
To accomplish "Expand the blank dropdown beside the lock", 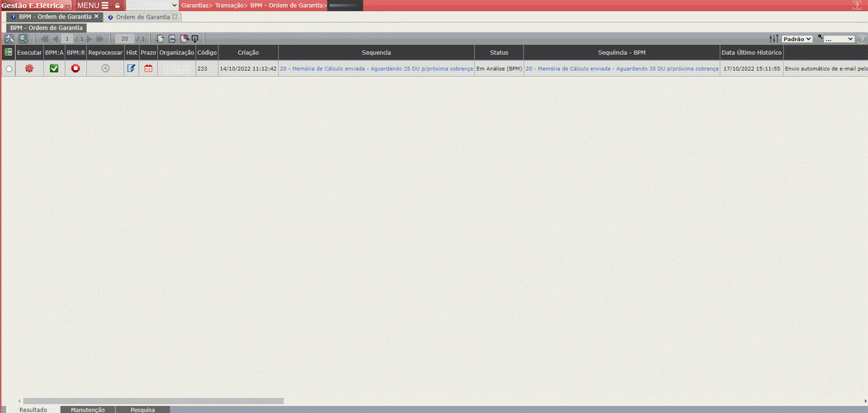I will (153, 6).
